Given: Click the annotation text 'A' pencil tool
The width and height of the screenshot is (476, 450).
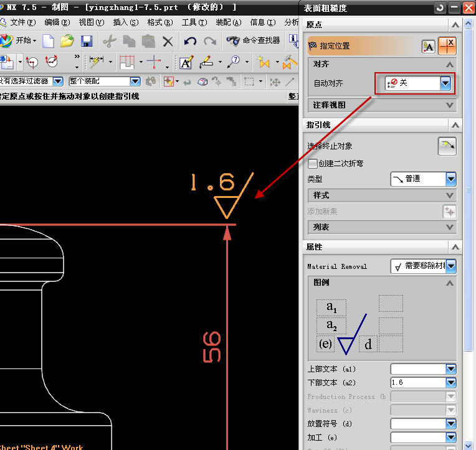Looking at the screenshot, I should [186, 62].
